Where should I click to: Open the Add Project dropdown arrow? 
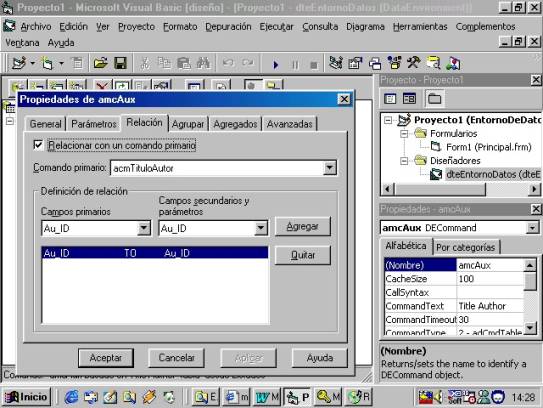(x=32, y=63)
